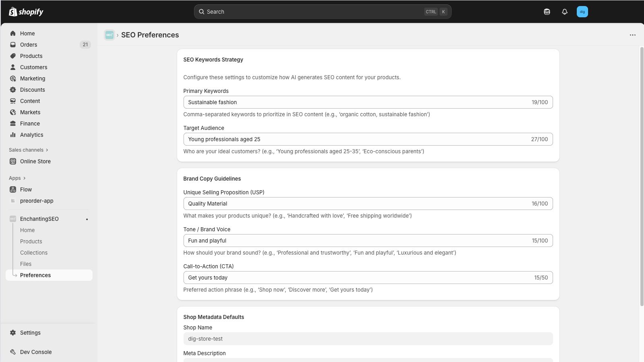Screen dimensions: 644x362
Task: Click the Shopify logo
Action: tap(25, 11)
